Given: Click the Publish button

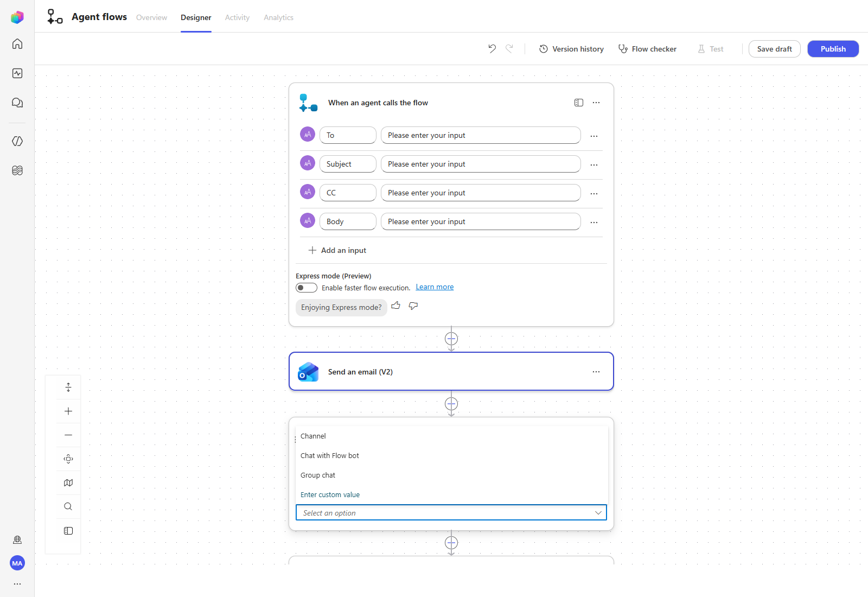Looking at the screenshot, I should [833, 49].
